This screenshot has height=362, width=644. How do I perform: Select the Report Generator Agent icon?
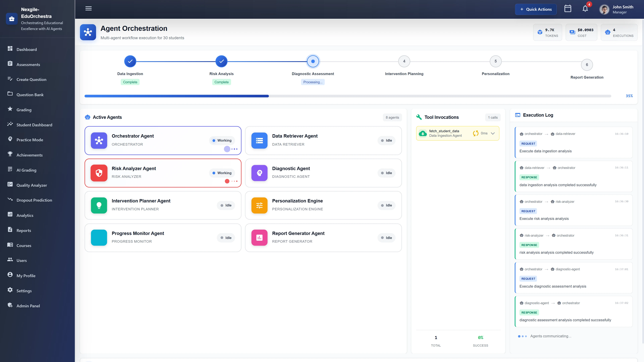(x=259, y=238)
